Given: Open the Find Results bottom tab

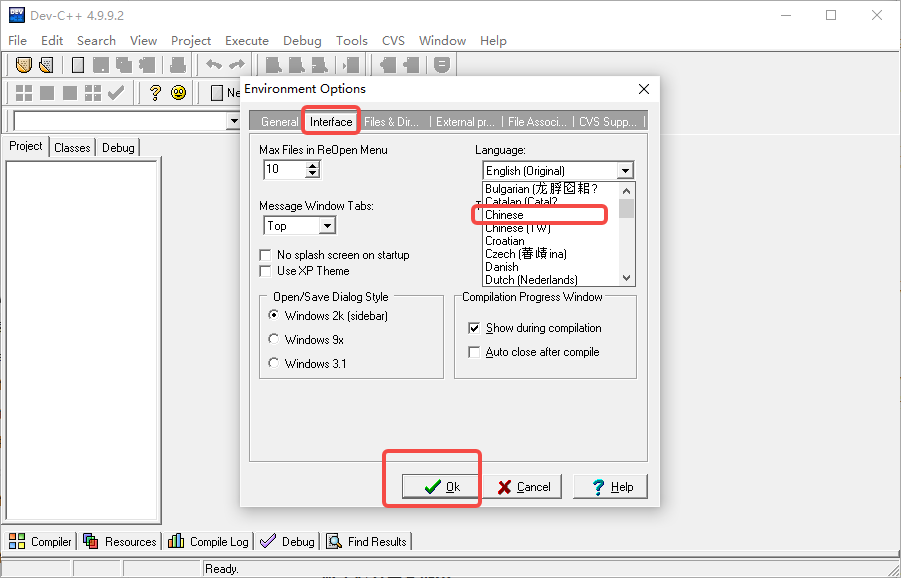Looking at the screenshot, I should click(x=367, y=541).
